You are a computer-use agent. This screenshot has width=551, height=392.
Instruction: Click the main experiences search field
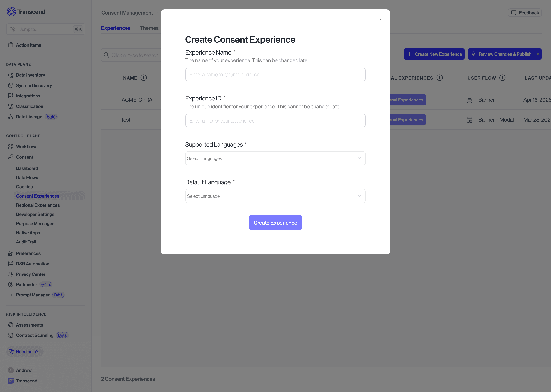point(131,55)
